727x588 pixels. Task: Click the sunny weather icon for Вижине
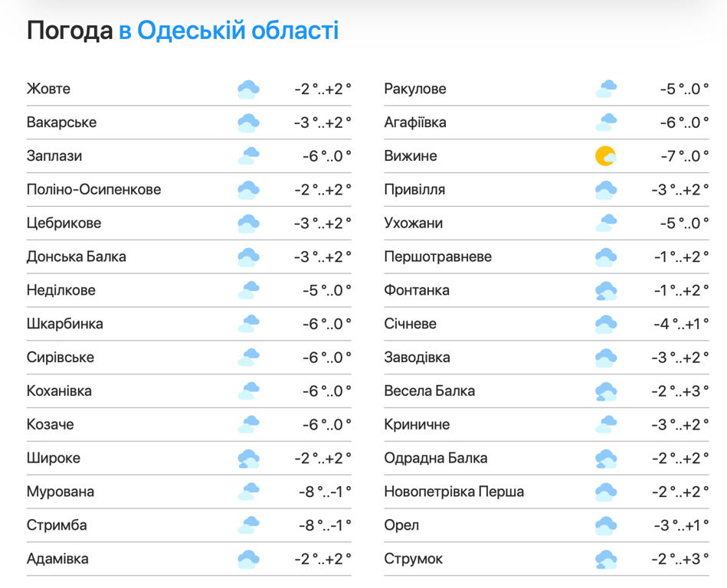coord(605,156)
